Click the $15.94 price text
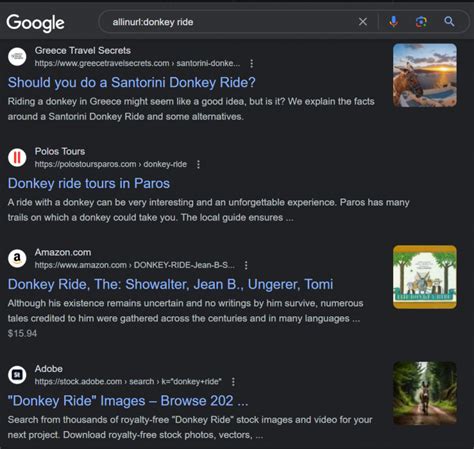 (x=22, y=333)
